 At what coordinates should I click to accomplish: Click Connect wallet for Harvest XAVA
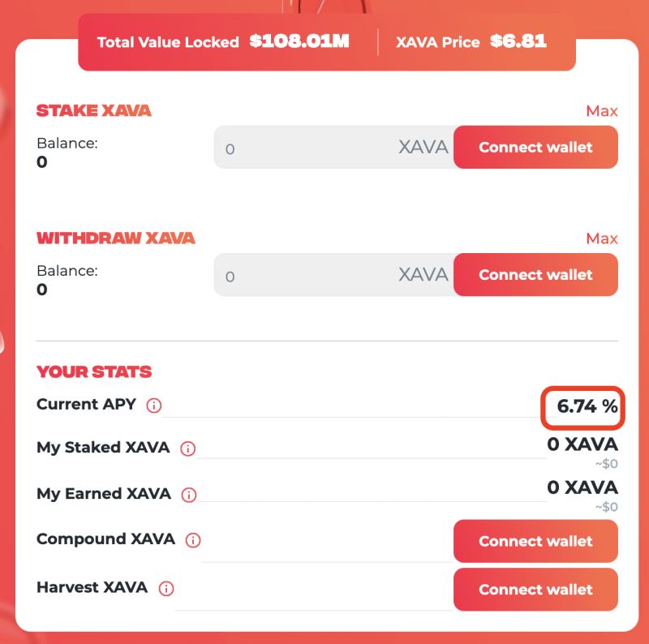click(535, 590)
